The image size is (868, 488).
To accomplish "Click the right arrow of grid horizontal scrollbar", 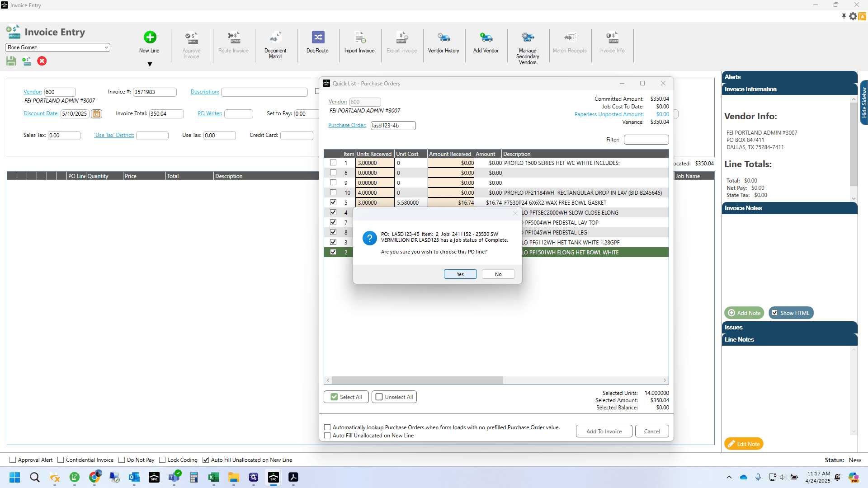I will [x=665, y=380].
